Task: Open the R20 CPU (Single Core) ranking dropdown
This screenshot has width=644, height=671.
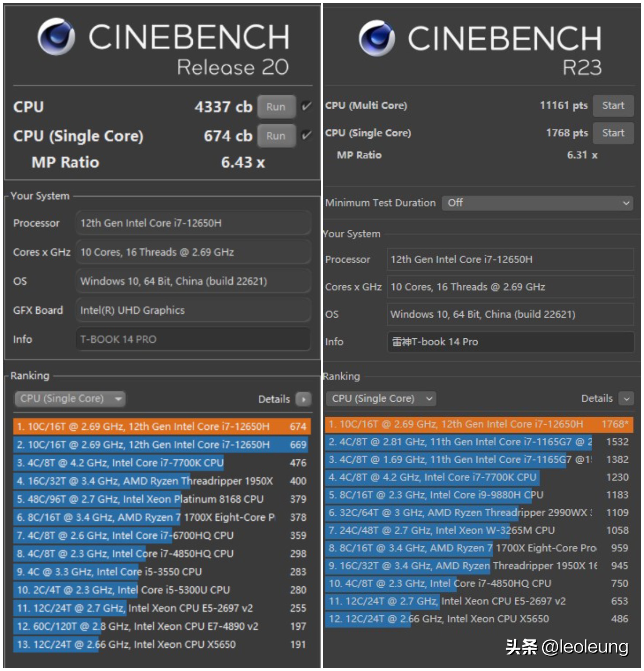Action: [x=70, y=399]
